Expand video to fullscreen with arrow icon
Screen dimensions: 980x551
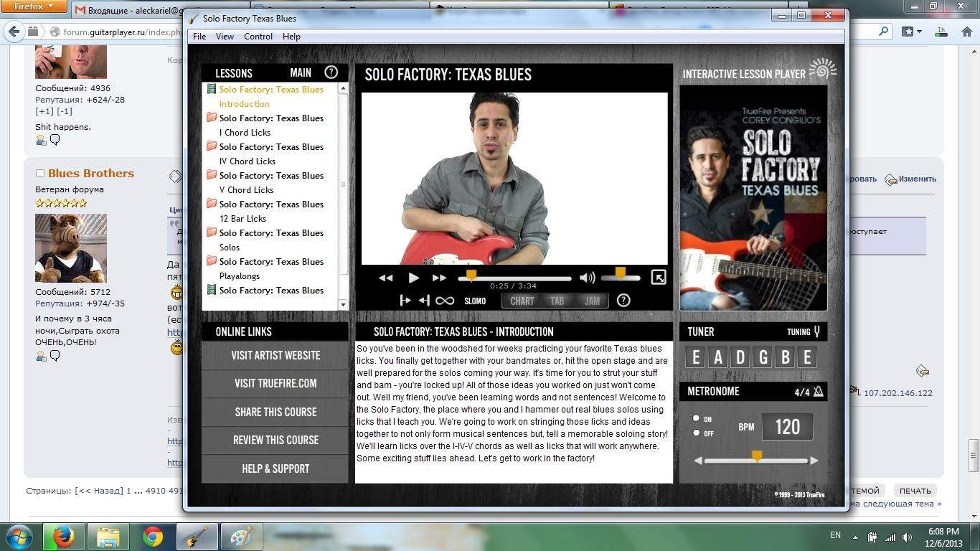pos(658,278)
